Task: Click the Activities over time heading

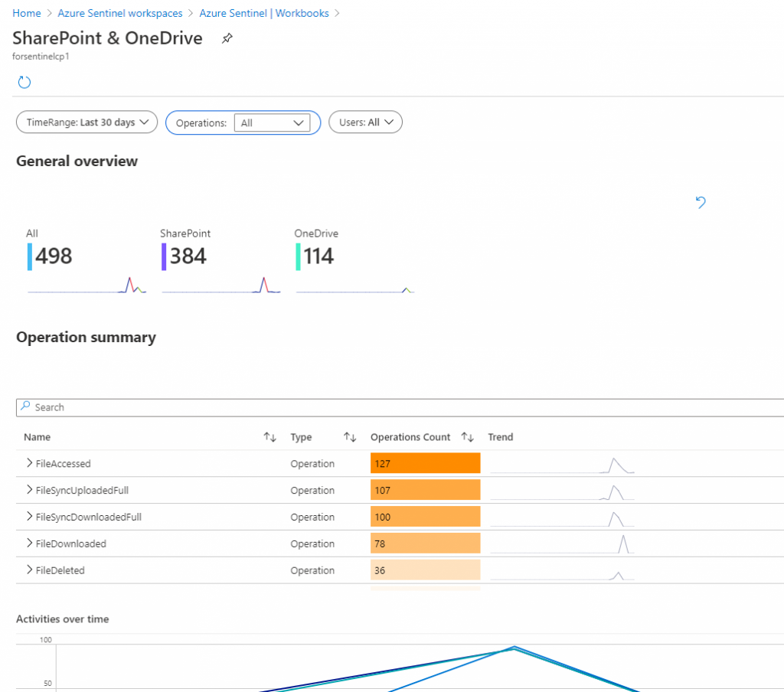Action: pyautogui.click(x=63, y=619)
